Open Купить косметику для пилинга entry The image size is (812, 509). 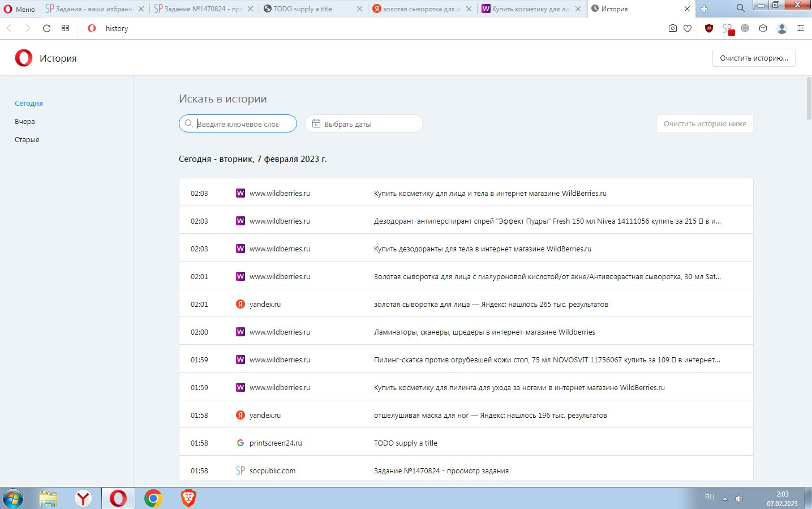(x=466, y=387)
